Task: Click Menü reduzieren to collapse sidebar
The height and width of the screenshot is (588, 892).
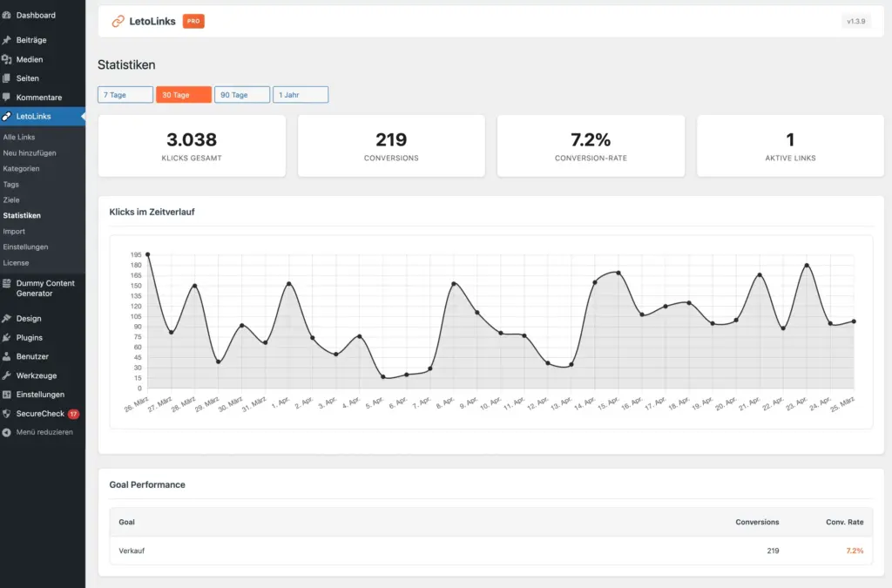Action: point(43,432)
